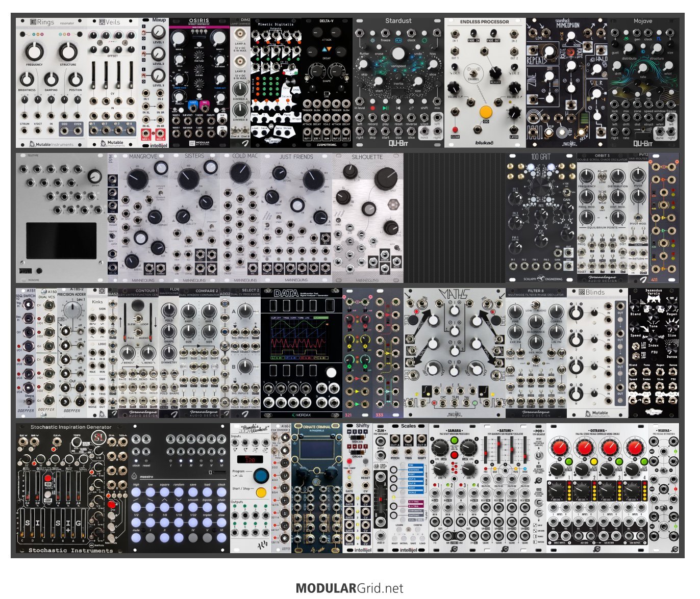This screenshot has width=700, height=599.
Task: Click the DAMPING knob on Rings
Action: pos(51,80)
